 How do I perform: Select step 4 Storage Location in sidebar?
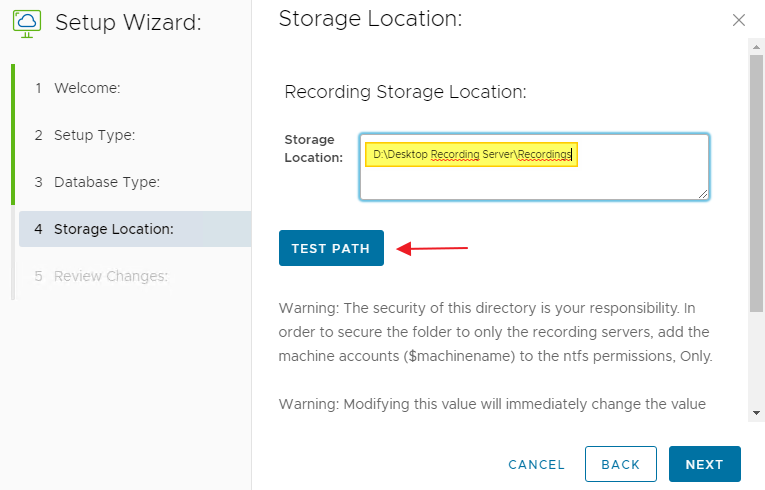coord(113,229)
